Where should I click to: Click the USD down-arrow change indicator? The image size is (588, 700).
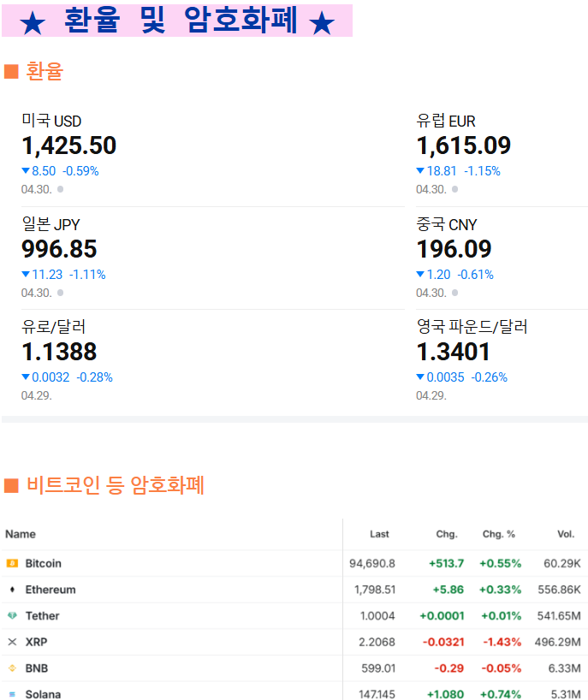(x=26, y=170)
